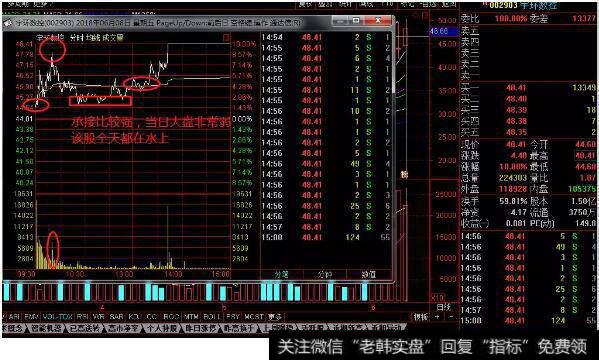Image resolution: width=599 pixels, height=360 pixels.
Task: Click the 外盘 118928 value
Action: [513, 189]
